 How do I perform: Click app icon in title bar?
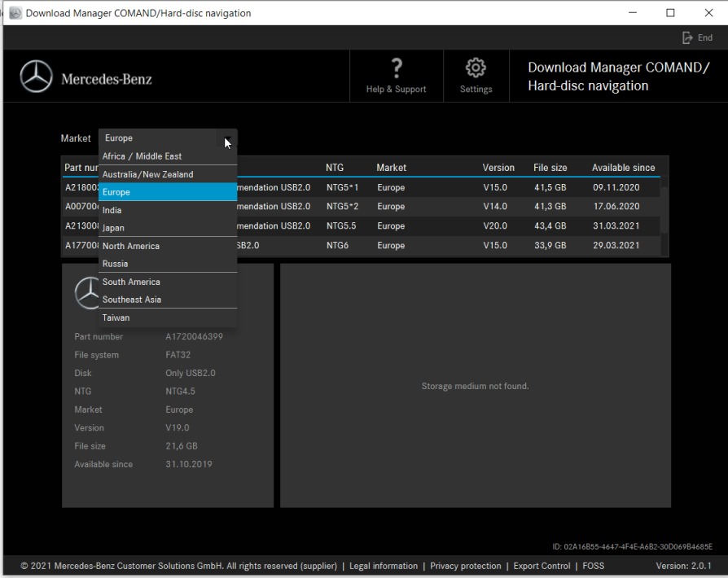point(15,13)
